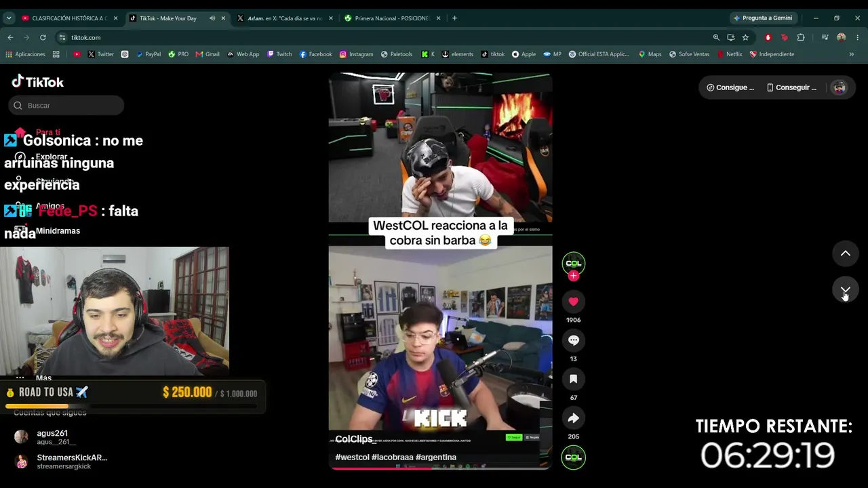Click the TikTok logo
The width and height of the screenshot is (868, 488).
point(38,82)
